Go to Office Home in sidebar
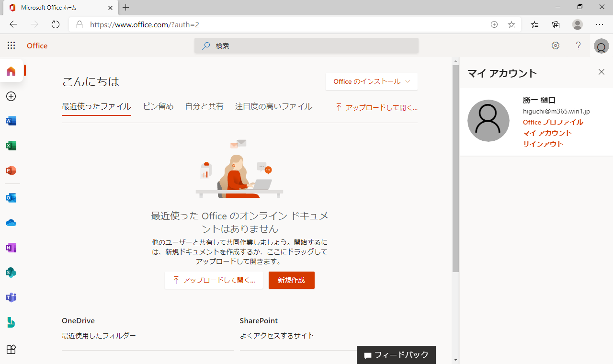This screenshot has height=364, width=613. 11,71
